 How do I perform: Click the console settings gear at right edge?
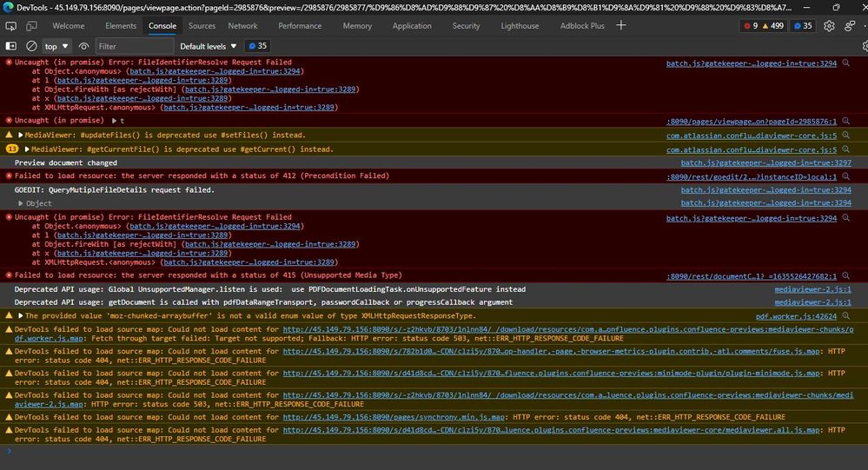[865, 46]
